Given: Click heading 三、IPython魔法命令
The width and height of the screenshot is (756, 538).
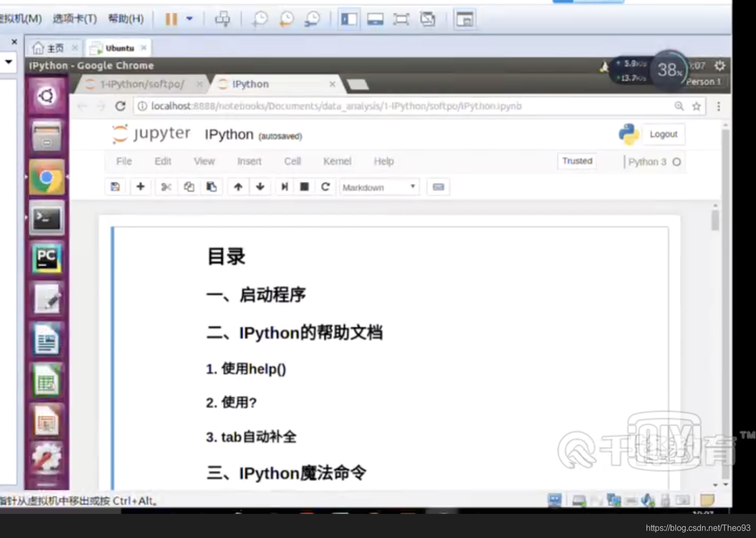Looking at the screenshot, I should tap(286, 473).
